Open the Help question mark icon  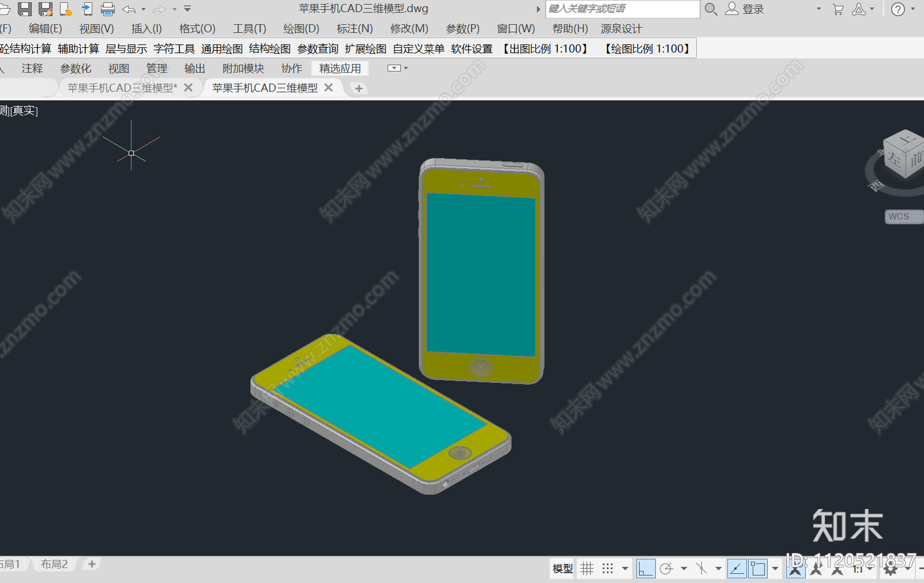[898, 9]
